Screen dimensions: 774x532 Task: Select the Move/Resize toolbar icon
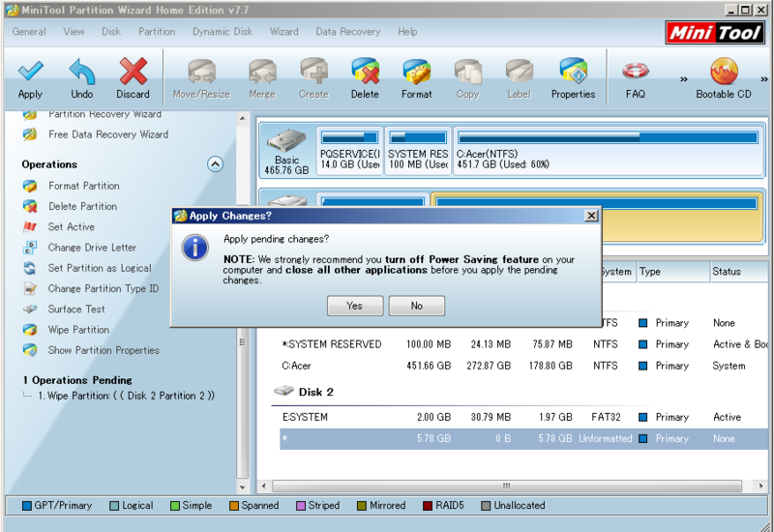pos(201,72)
